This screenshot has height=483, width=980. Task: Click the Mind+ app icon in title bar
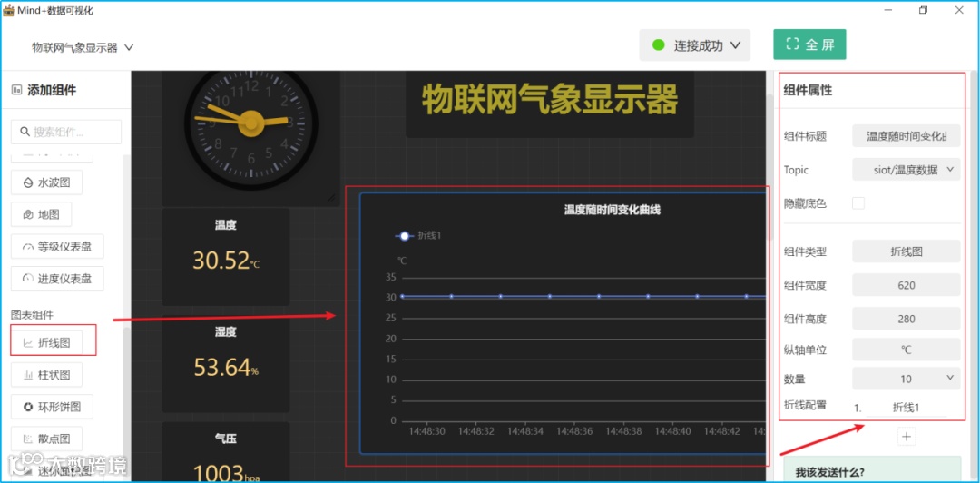[x=9, y=10]
